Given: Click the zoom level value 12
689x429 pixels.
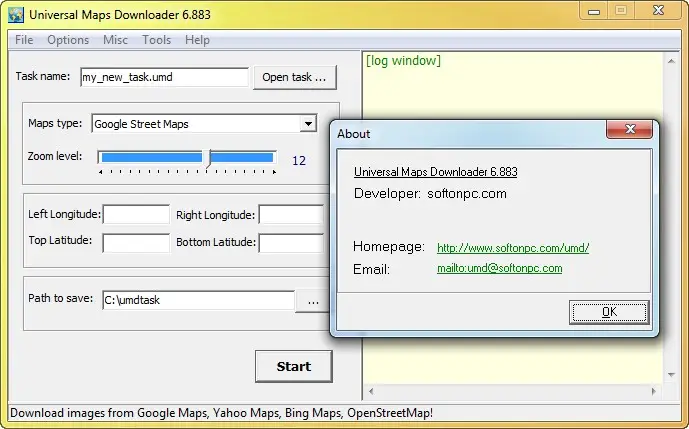Looking at the screenshot, I should point(299,160).
